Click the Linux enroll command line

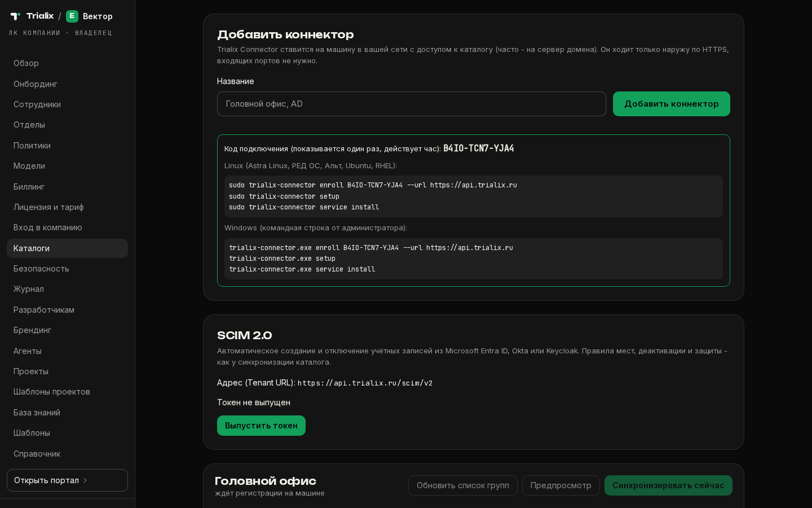[x=373, y=185]
